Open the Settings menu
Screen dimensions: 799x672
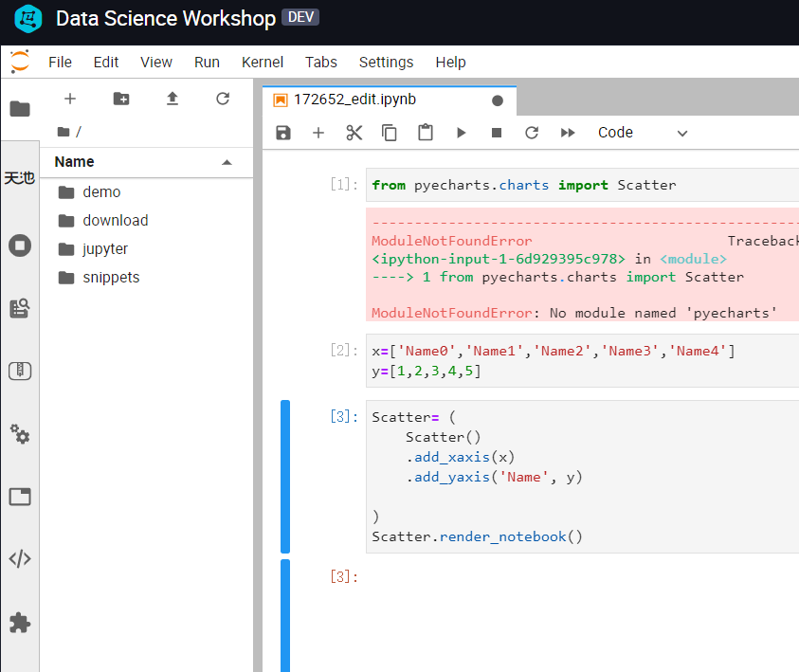(x=387, y=63)
